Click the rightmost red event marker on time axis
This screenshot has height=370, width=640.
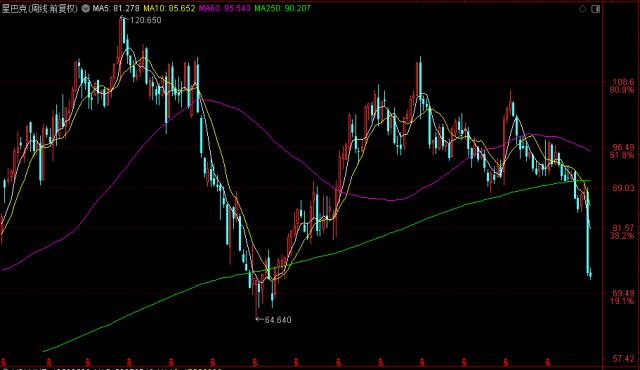(547, 362)
